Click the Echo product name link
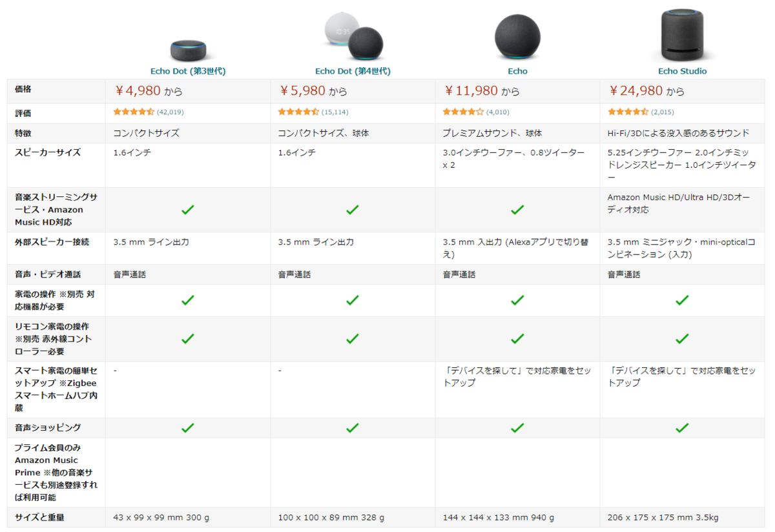The width and height of the screenshot is (775, 532). point(517,71)
